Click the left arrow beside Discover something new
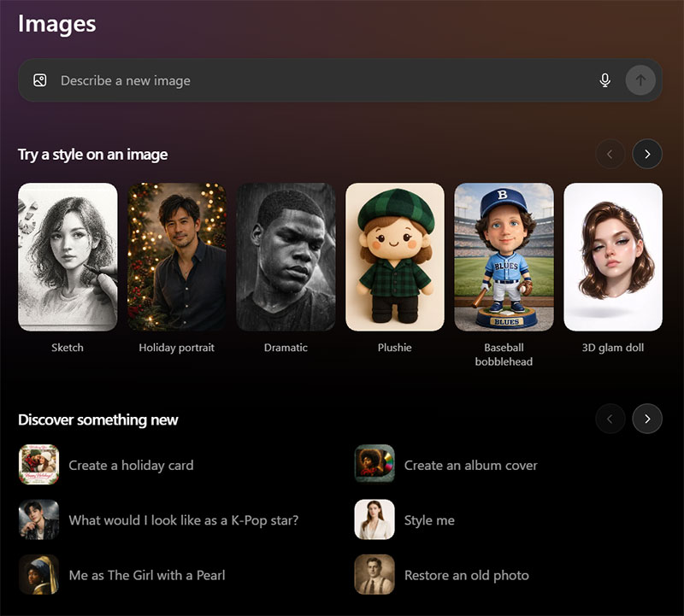684x616 pixels. coord(610,419)
